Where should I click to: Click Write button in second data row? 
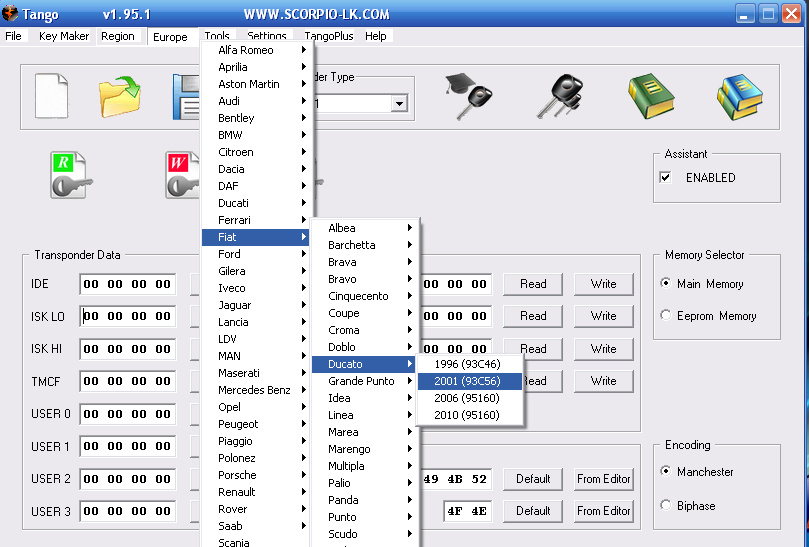[604, 316]
